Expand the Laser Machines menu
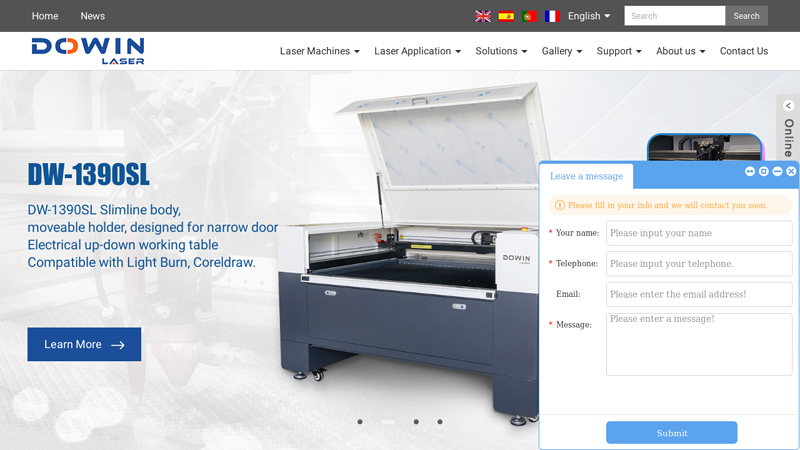Viewport: 800px width, 450px height. (319, 51)
